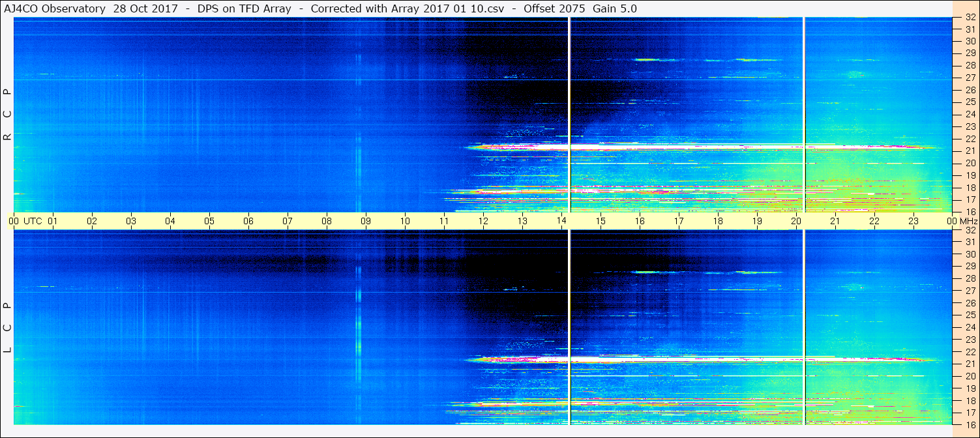Screen dimensions: 980x438
Task: Select the 'Gain 5.0' header value
Action: pos(615,8)
